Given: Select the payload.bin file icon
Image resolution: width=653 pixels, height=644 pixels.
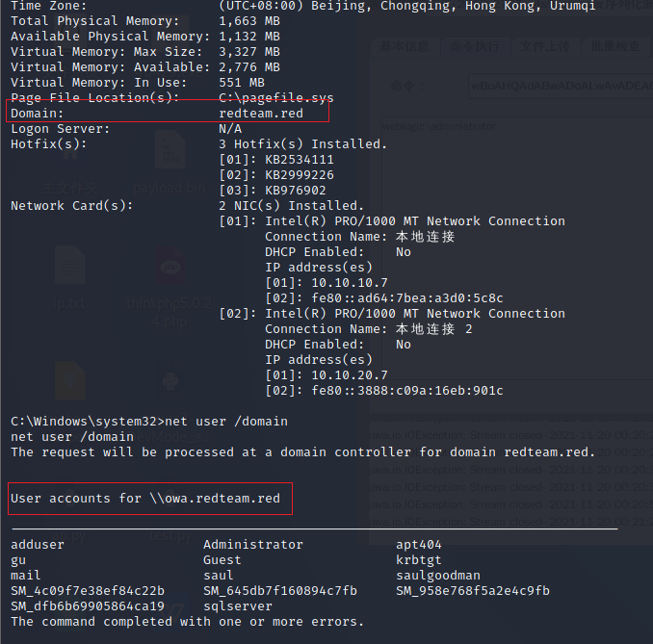Looking at the screenshot, I should pyautogui.click(x=170, y=159).
